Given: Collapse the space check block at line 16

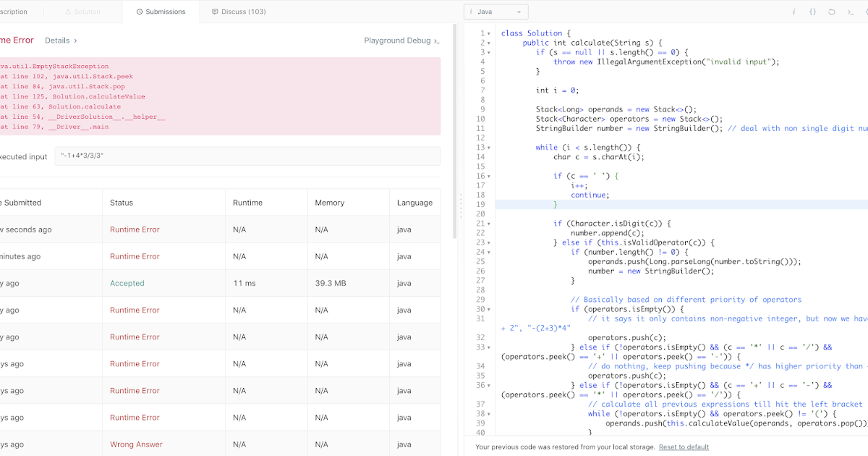Looking at the screenshot, I should tap(490, 176).
